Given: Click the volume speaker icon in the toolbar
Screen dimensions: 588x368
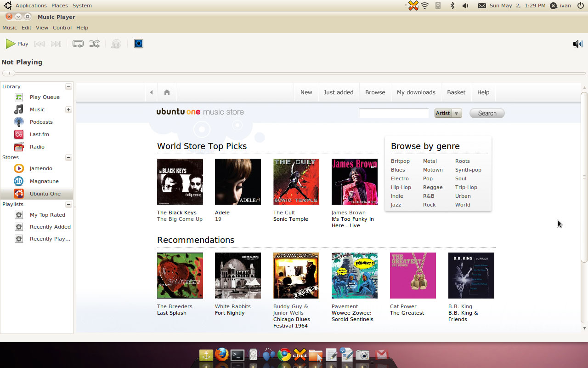Looking at the screenshot, I should [x=577, y=44].
